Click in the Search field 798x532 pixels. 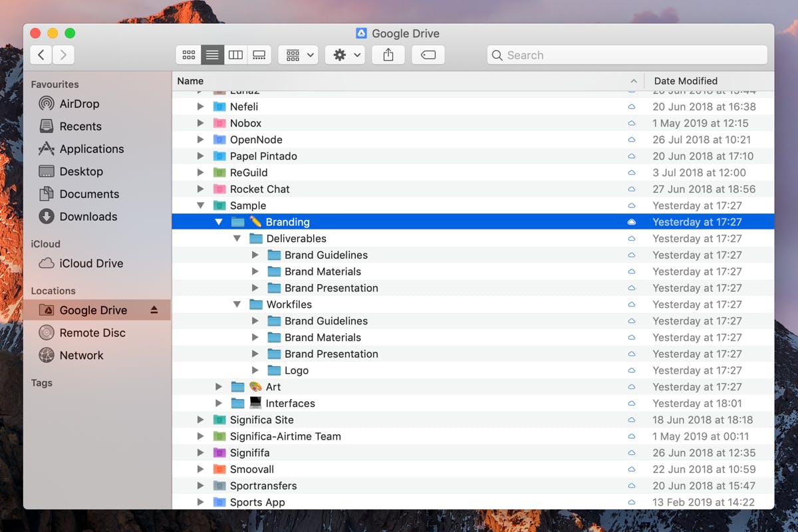point(627,55)
